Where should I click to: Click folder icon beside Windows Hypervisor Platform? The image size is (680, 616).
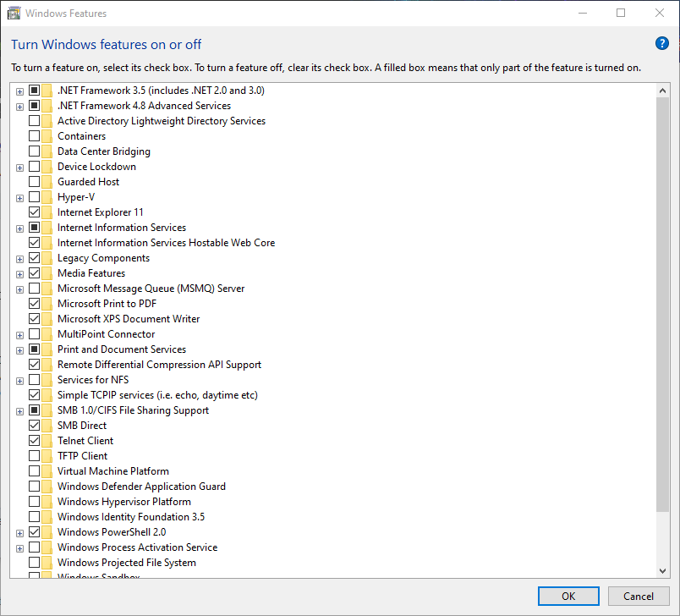[47, 502]
